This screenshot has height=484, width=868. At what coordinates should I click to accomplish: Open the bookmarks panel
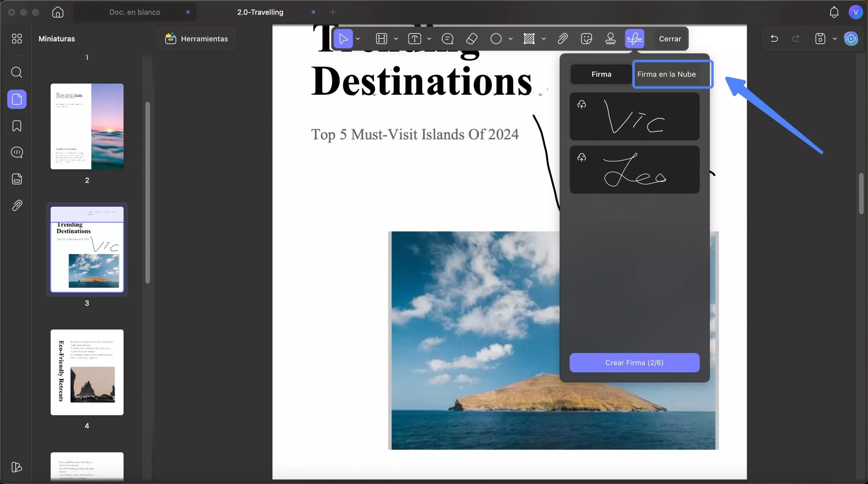click(x=17, y=126)
